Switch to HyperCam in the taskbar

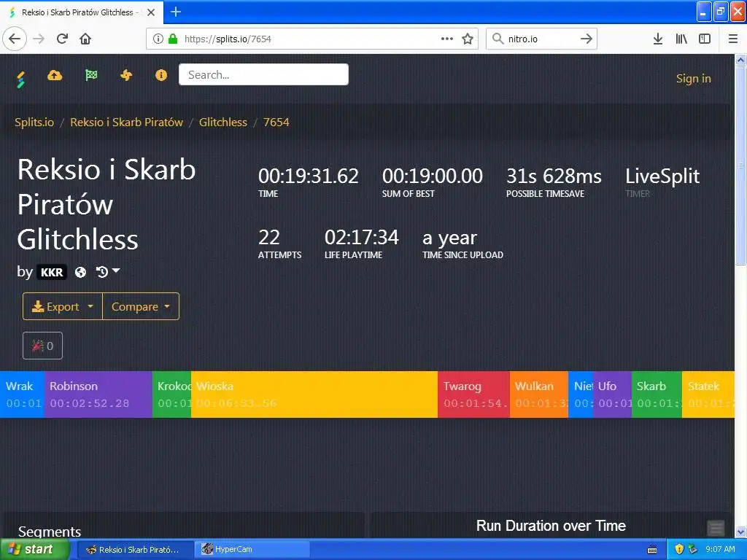click(x=253, y=549)
